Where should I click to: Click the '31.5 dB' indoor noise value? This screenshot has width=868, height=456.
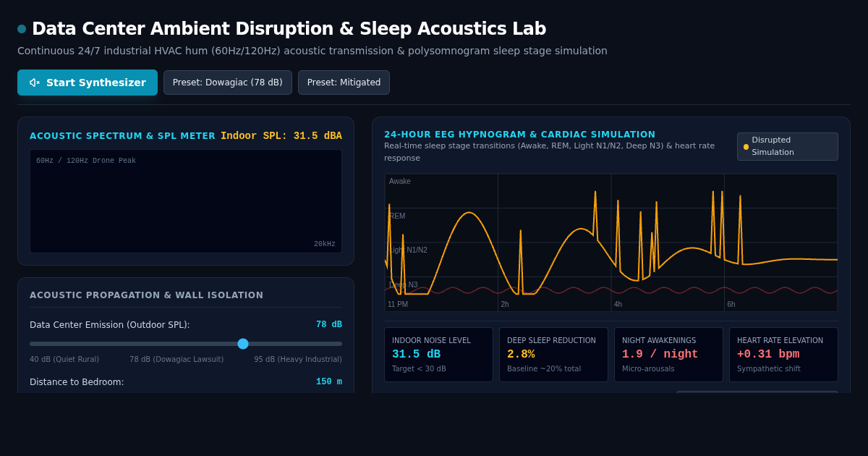416,354
